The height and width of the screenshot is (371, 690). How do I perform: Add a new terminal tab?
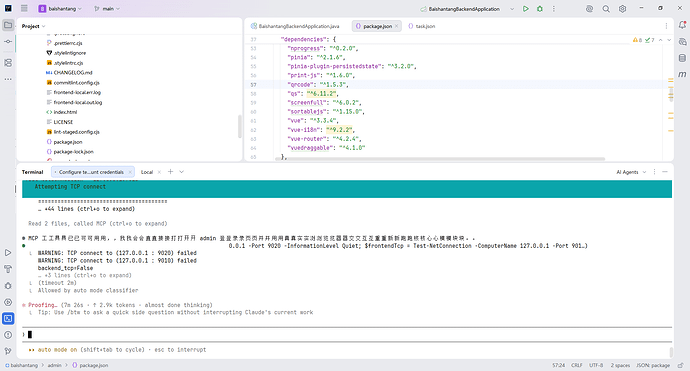pos(170,172)
